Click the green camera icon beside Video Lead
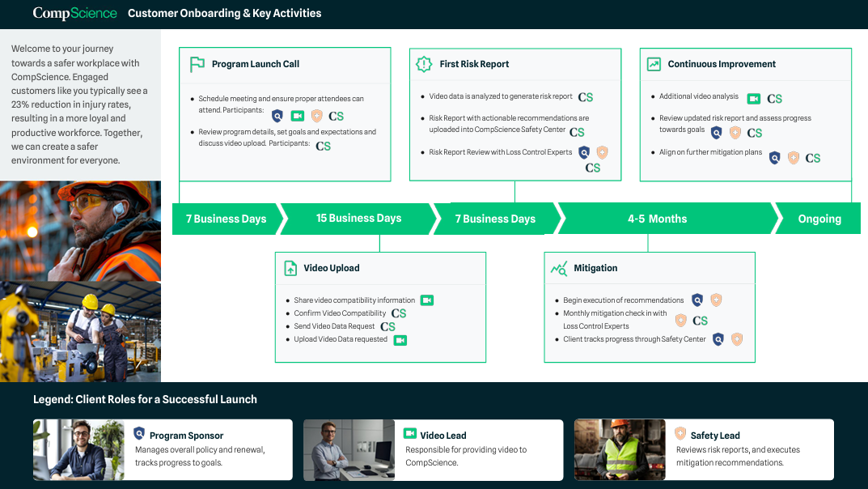This screenshot has width=868, height=489. pyautogui.click(x=410, y=434)
